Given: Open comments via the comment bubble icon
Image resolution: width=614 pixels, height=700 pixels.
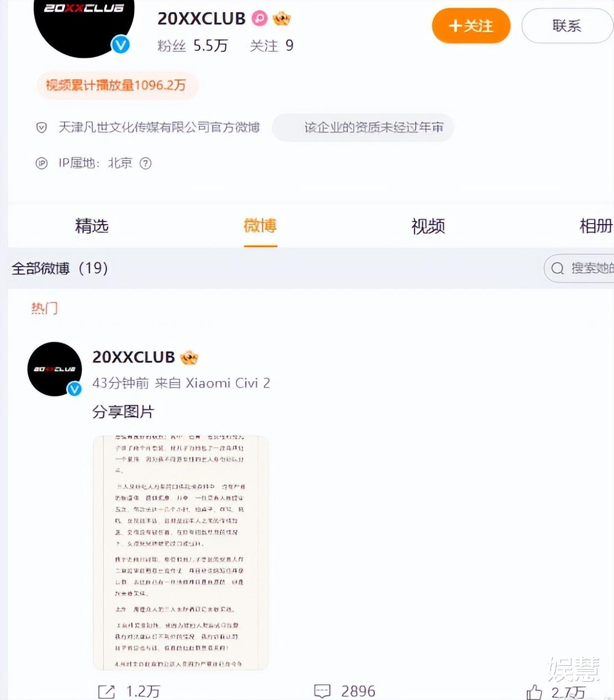Looking at the screenshot, I should pos(322,691).
